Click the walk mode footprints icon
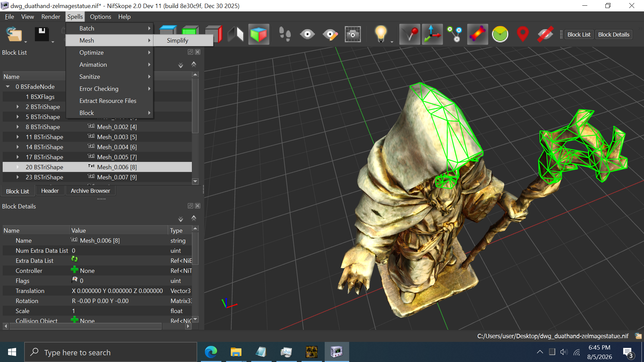 click(x=285, y=34)
